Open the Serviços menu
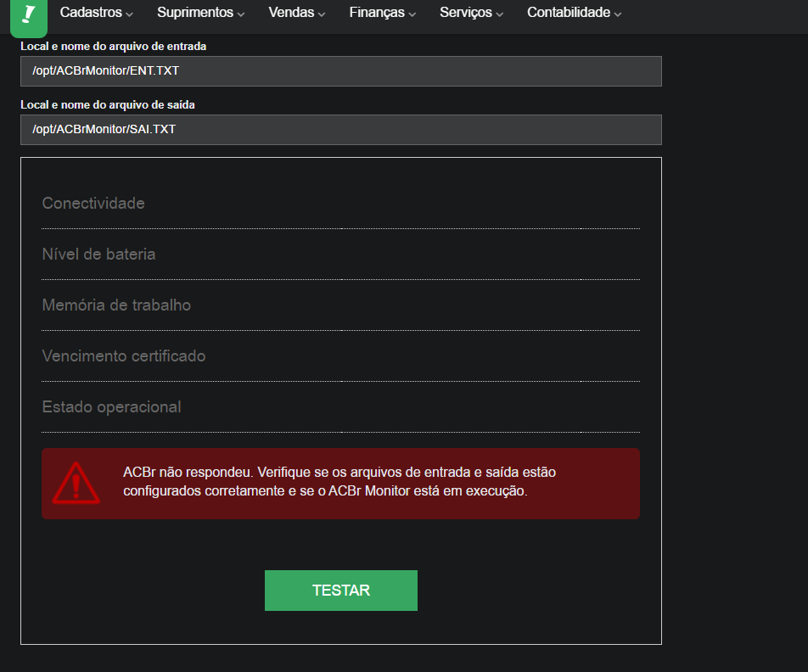 (x=471, y=13)
